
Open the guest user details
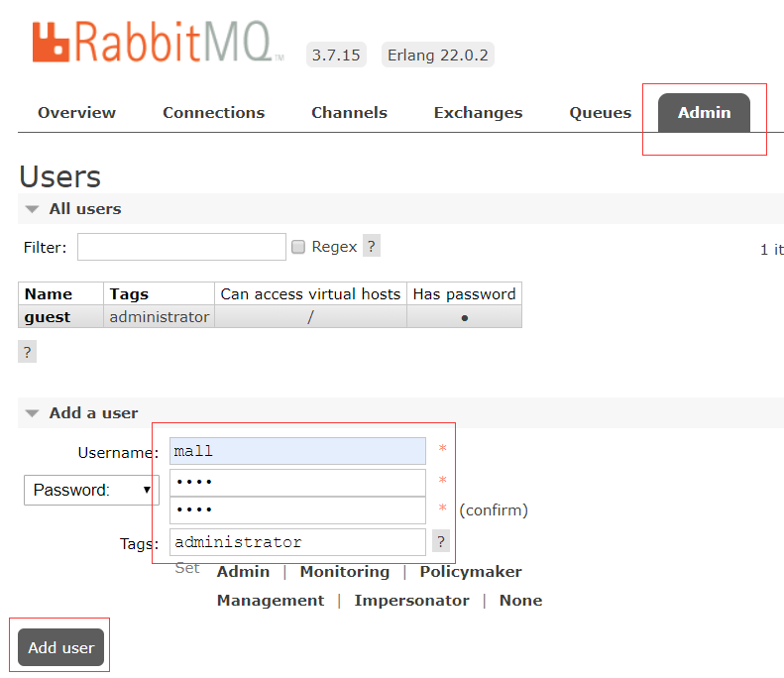(x=48, y=317)
